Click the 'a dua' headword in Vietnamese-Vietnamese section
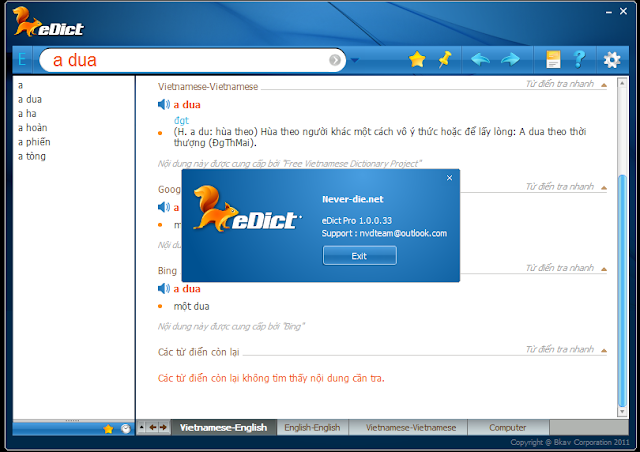 click(x=187, y=105)
